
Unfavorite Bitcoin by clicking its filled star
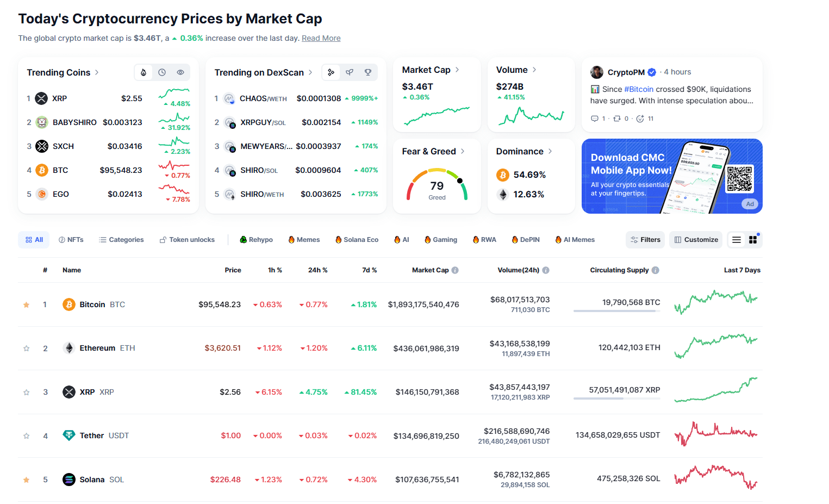(x=26, y=304)
